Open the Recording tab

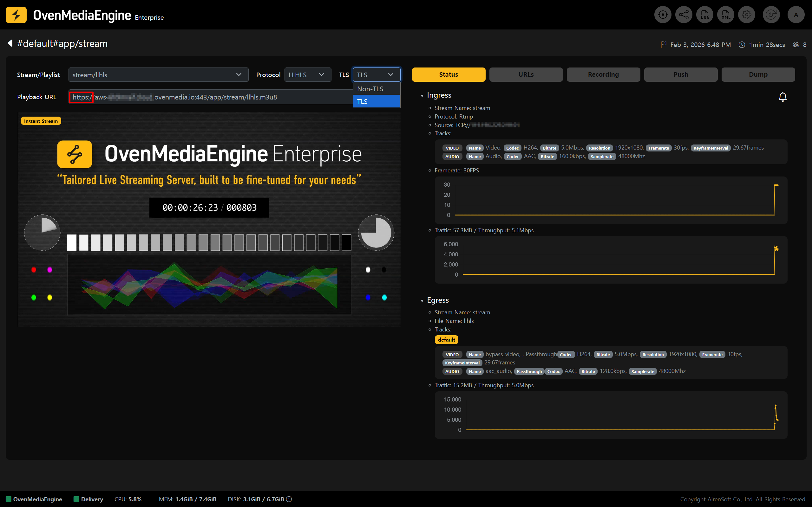pos(603,74)
